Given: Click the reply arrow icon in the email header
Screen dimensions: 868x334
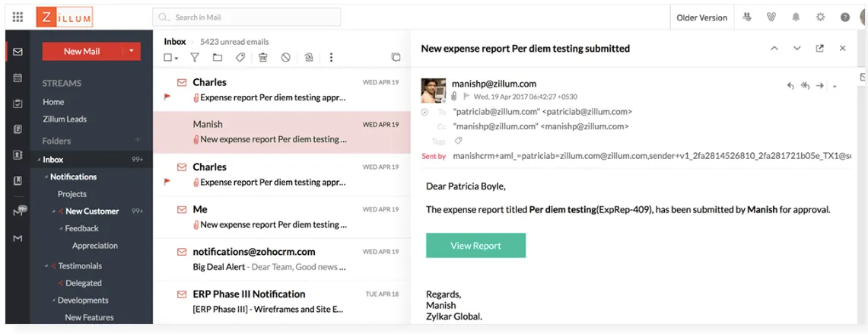Looking at the screenshot, I should coord(790,86).
